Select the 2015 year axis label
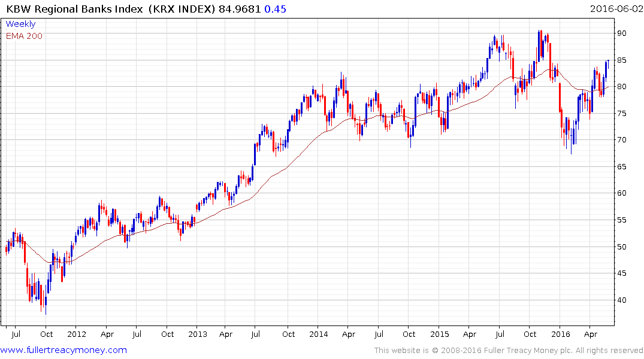644x359 pixels. 440,334
